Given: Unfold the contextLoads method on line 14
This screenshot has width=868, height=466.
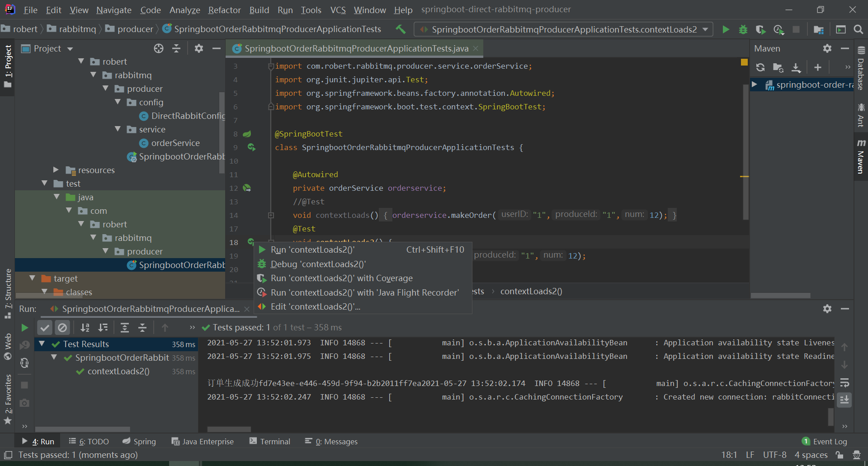Looking at the screenshot, I should click(x=271, y=215).
